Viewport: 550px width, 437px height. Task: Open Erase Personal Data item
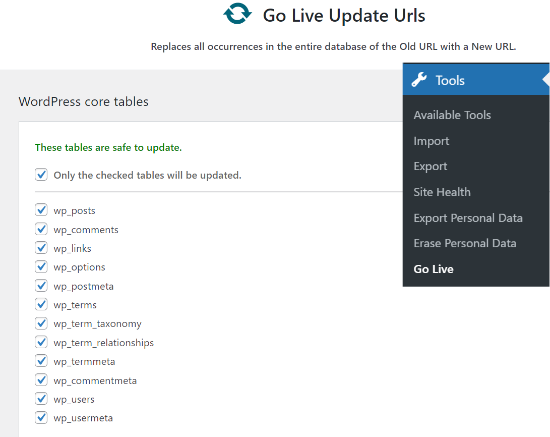coord(465,243)
